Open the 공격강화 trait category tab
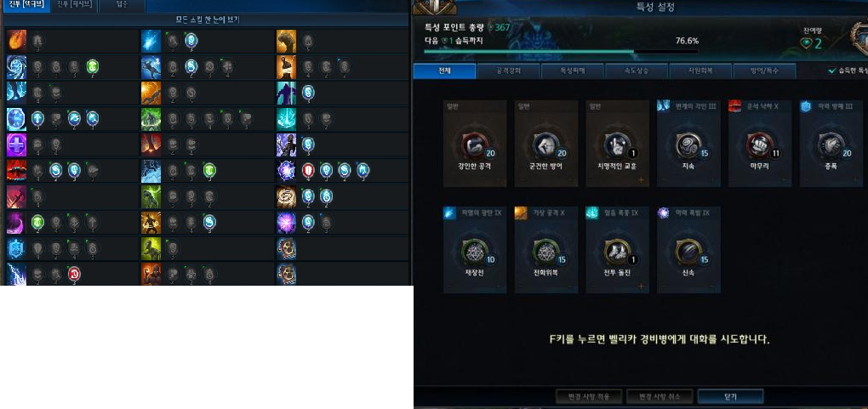 pyautogui.click(x=509, y=71)
